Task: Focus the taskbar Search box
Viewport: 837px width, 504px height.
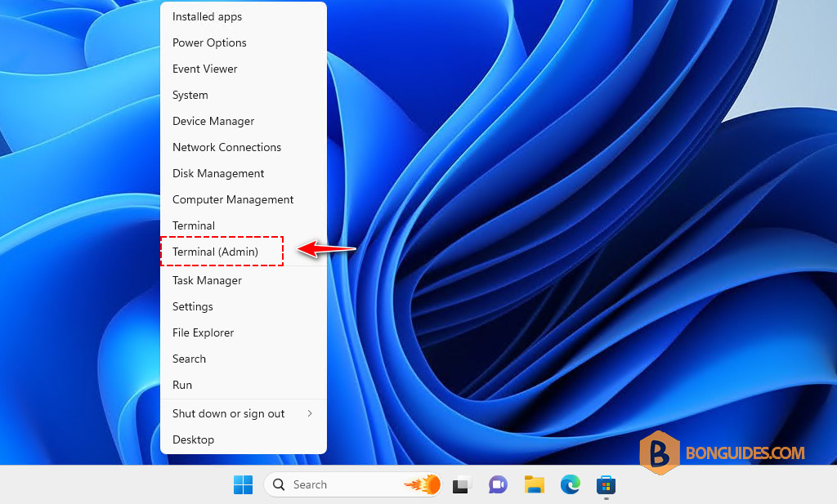Action: (x=353, y=484)
